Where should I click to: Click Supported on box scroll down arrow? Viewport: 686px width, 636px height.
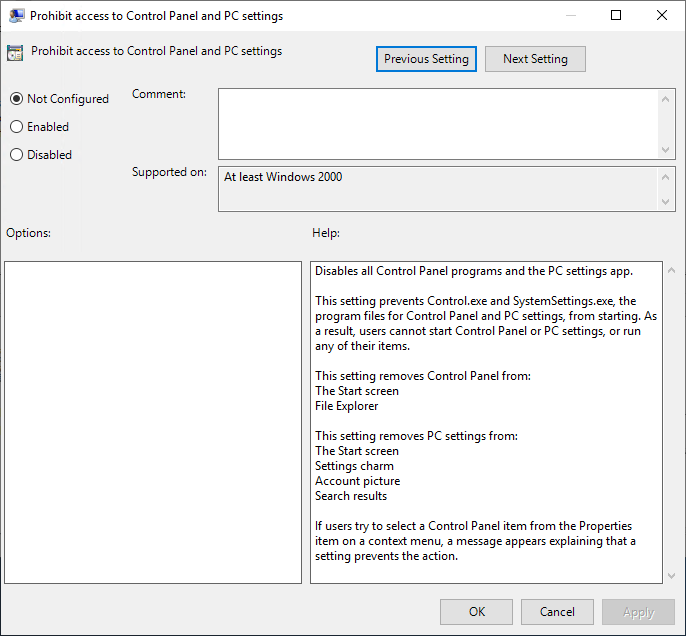tap(667, 202)
